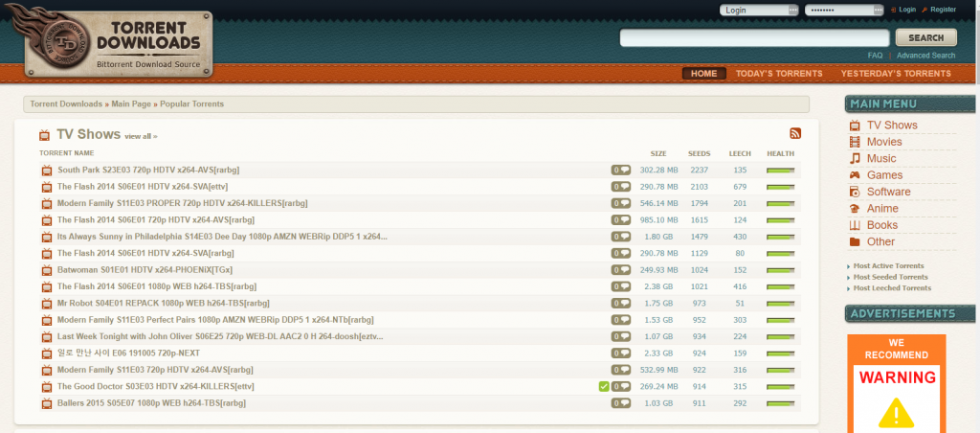The image size is (980, 433).
Task: Click the WARNING advertisement banner
Action: 896,383
